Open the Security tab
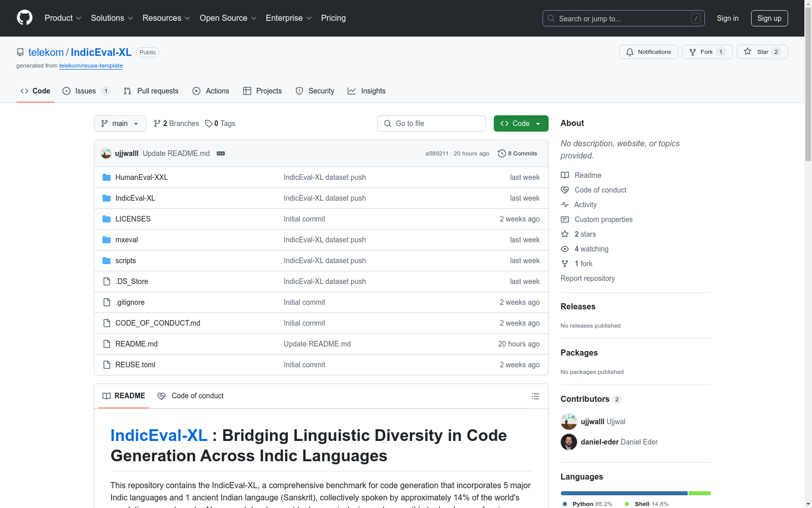Image resolution: width=812 pixels, height=508 pixels. click(x=315, y=91)
